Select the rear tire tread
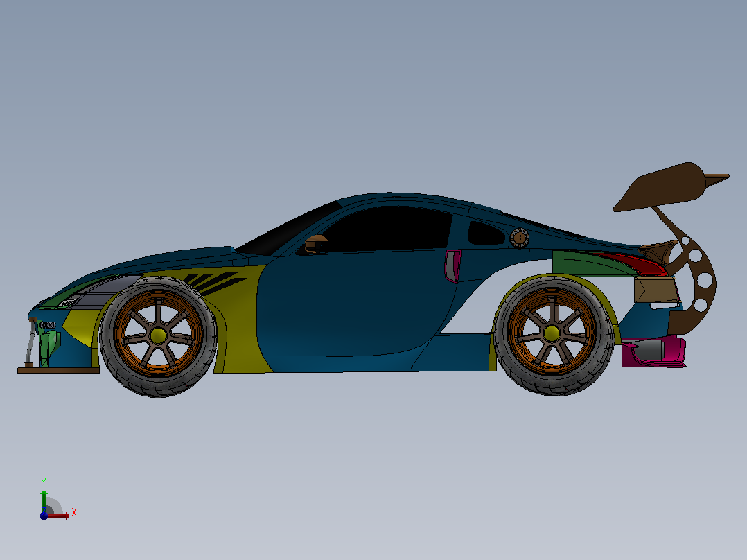Image resolution: width=747 pixels, height=560 pixels. (554, 385)
